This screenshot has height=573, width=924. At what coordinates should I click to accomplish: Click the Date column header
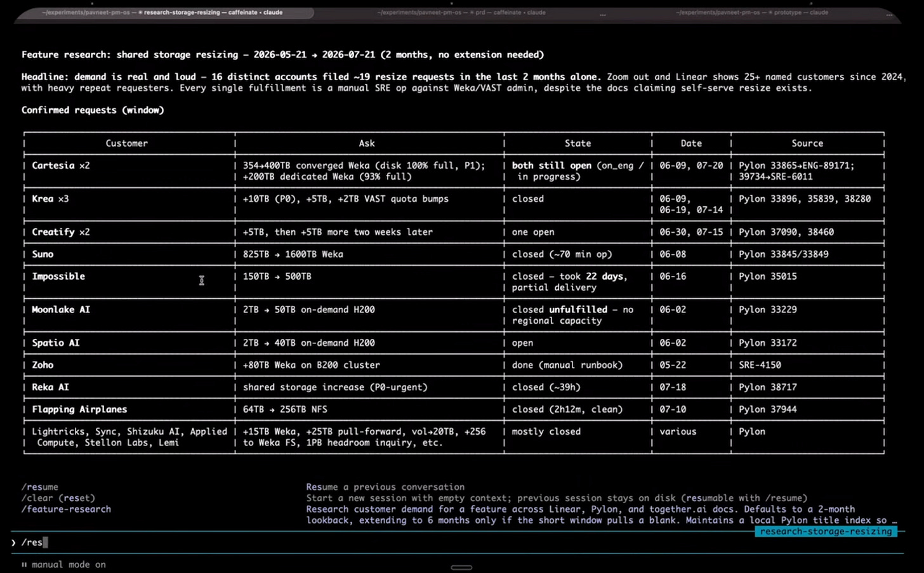pyautogui.click(x=691, y=143)
